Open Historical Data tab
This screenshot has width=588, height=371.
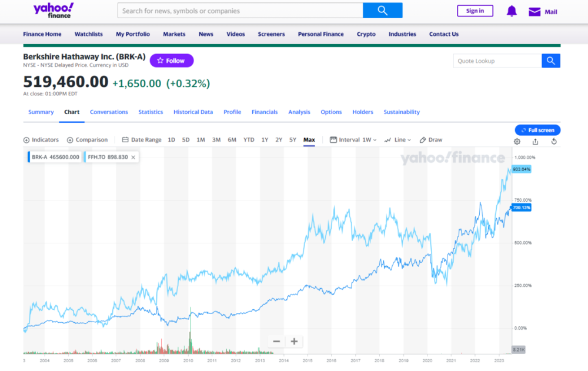click(x=193, y=112)
